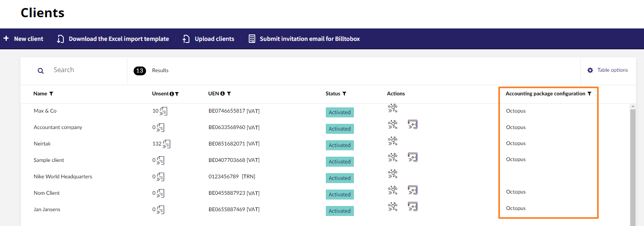
Task: Click Submit invitation email for Billtobox
Action: point(304,39)
